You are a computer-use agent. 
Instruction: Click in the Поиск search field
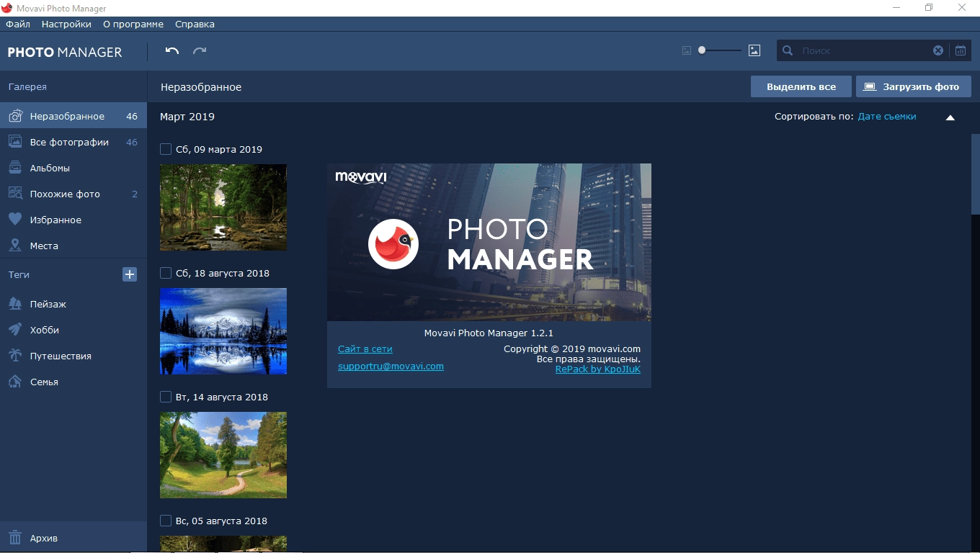[865, 50]
